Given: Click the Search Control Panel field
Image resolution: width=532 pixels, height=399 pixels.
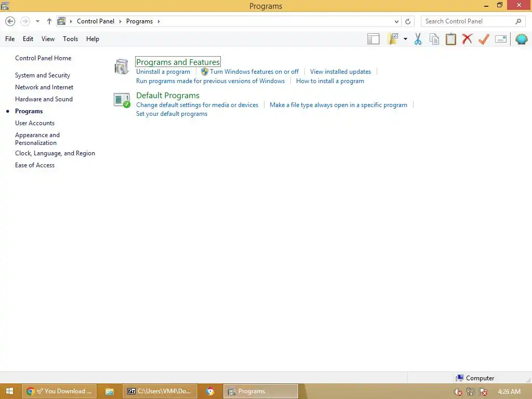Looking at the screenshot, I should click(473, 21).
